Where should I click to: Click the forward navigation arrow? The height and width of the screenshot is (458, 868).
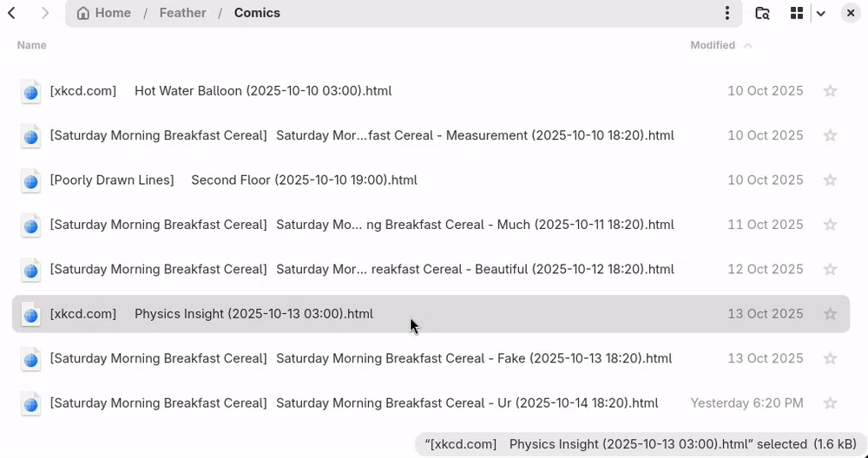click(45, 13)
